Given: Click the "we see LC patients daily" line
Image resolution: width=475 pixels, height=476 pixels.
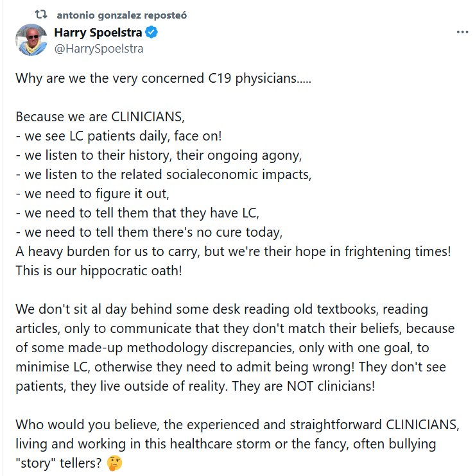Looking at the screenshot, I should click(119, 136).
